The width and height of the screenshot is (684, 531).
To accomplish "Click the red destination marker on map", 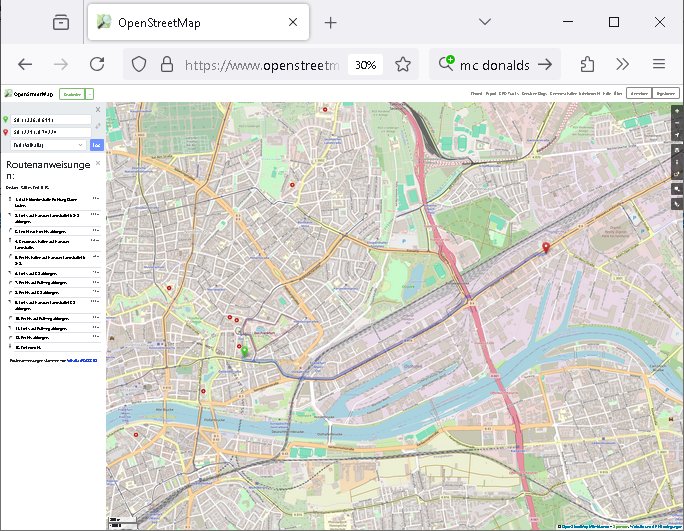I will click(x=545, y=246).
